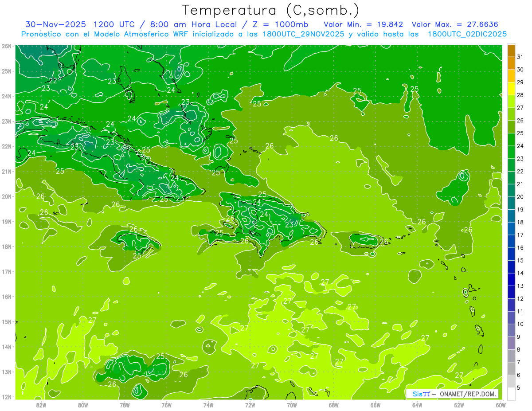The width and height of the screenshot is (532, 411).
Task: Click the color scale label "29"
Action: (520, 82)
